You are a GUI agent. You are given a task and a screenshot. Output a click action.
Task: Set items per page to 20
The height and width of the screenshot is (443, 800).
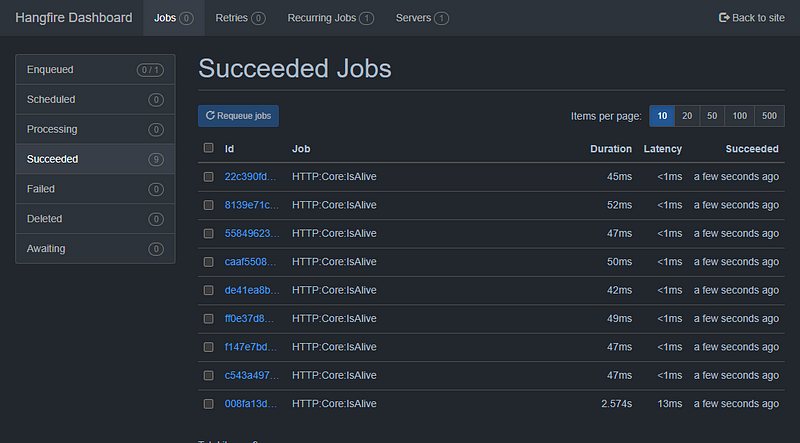click(x=687, y=116)
